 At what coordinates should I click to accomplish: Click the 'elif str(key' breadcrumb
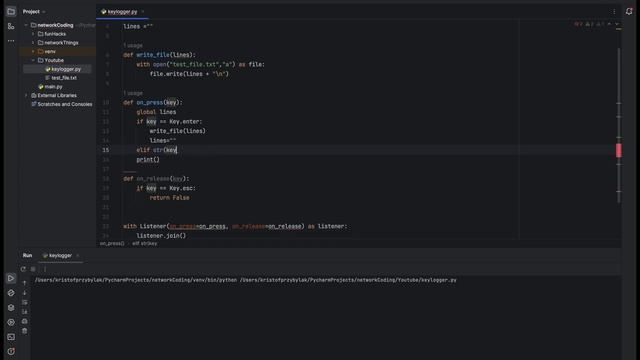pos(144,243)
